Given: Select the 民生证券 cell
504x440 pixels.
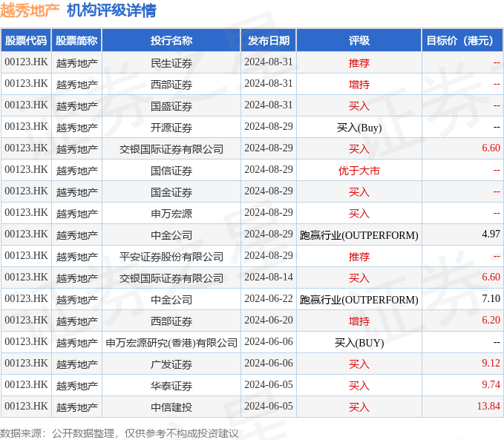Looking at the screenshot, I should [x=171, y=63].
